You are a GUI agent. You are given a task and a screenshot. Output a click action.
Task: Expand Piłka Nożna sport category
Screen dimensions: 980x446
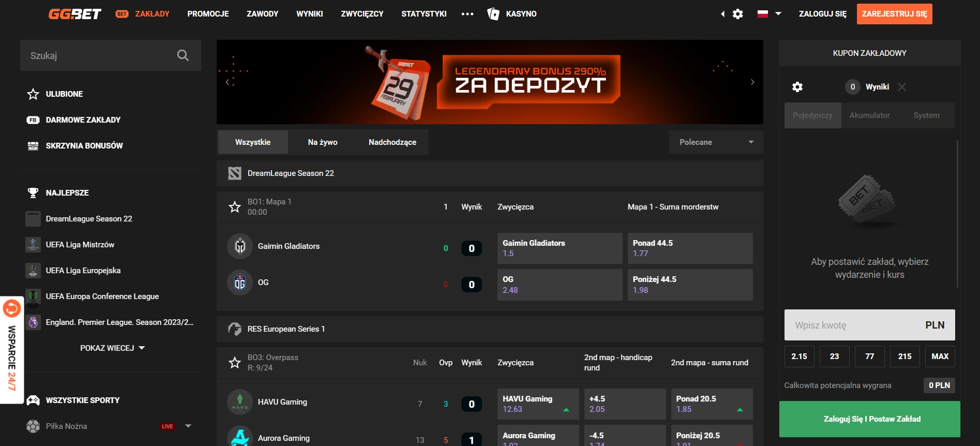[188, 426]
